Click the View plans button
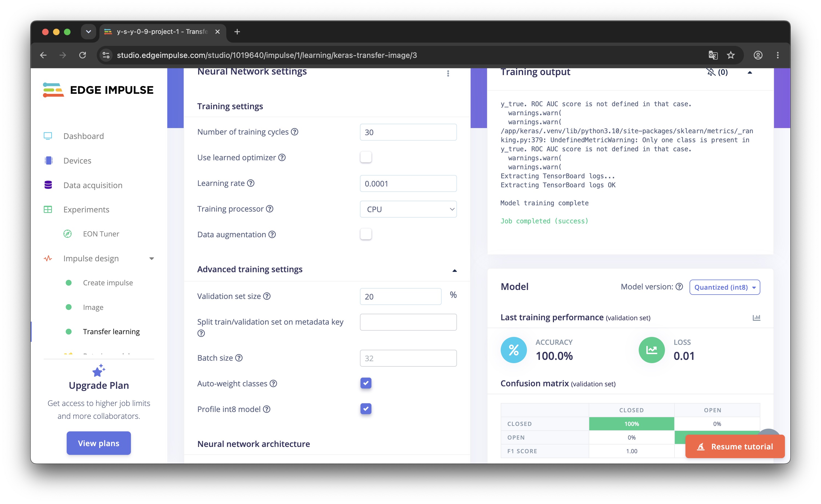The height and width of the screenshot is (504, 821). click(x=98, y=443)
